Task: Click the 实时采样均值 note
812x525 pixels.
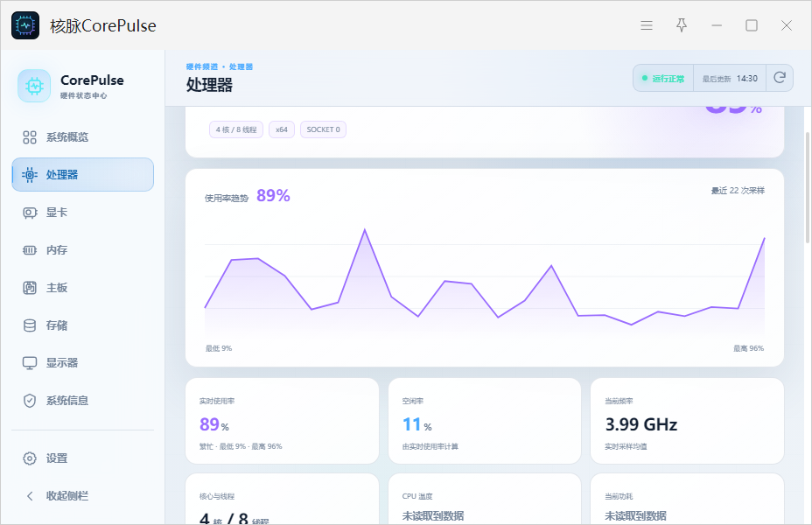Action: 626,446
